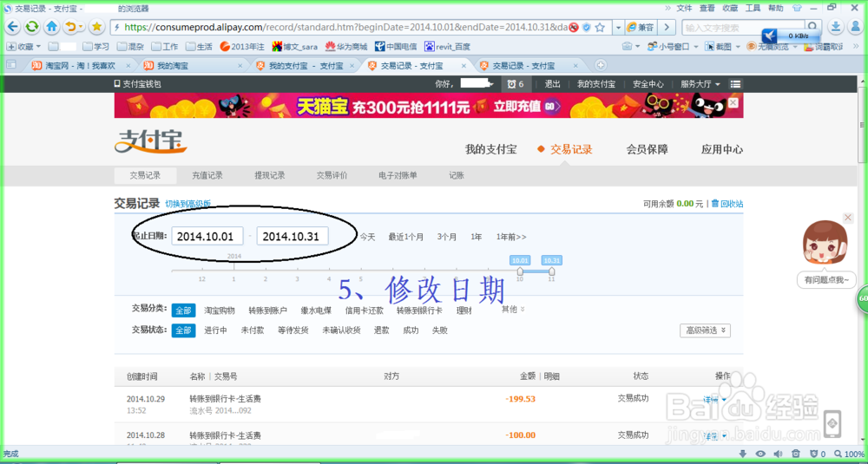Click the red ad-block icon in address bar

point(574,27)
